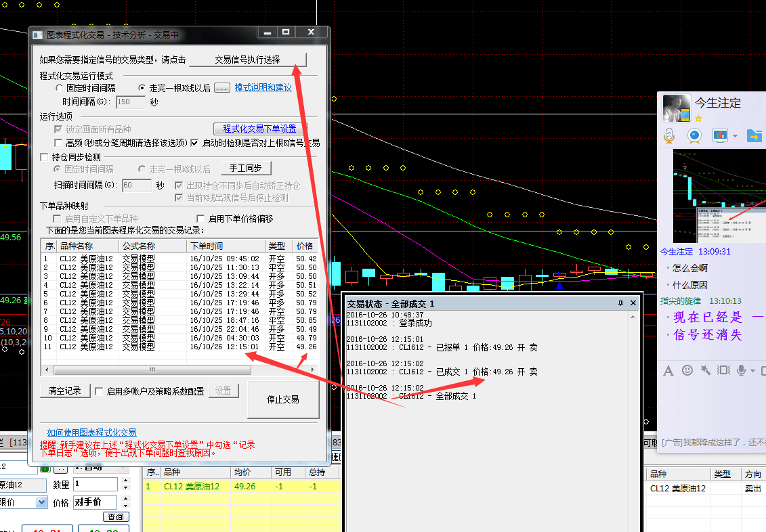Click the 均价 column header in the positions table
The width and height of the screenshot is (766, 532).
[251, 472]
